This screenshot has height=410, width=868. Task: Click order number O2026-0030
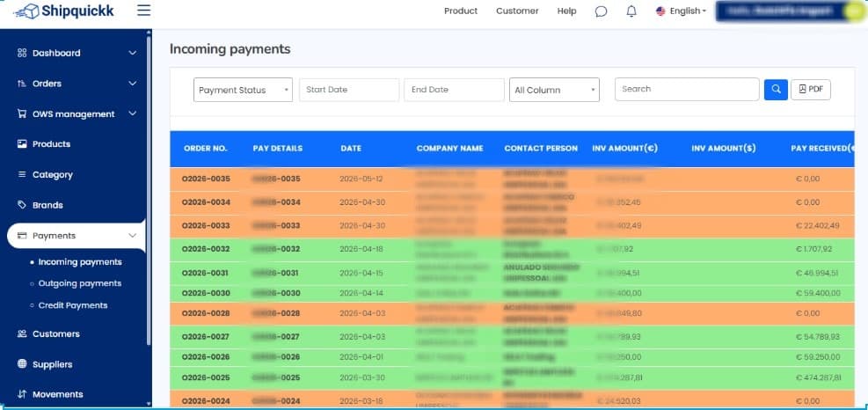[206, 293]
